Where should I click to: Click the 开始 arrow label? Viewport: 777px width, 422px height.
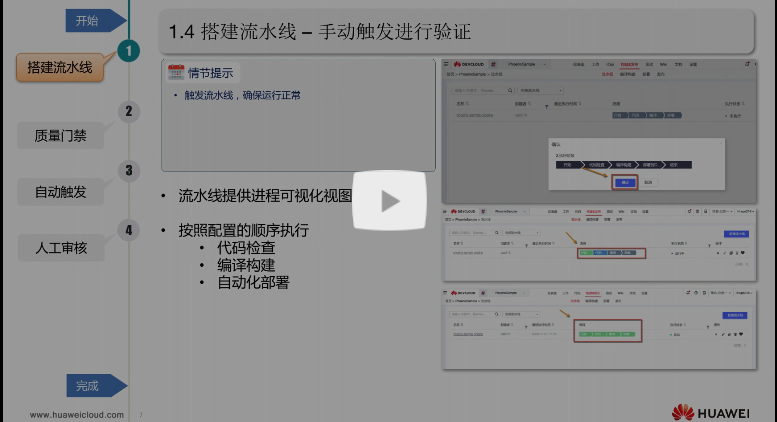coord(95,21)
